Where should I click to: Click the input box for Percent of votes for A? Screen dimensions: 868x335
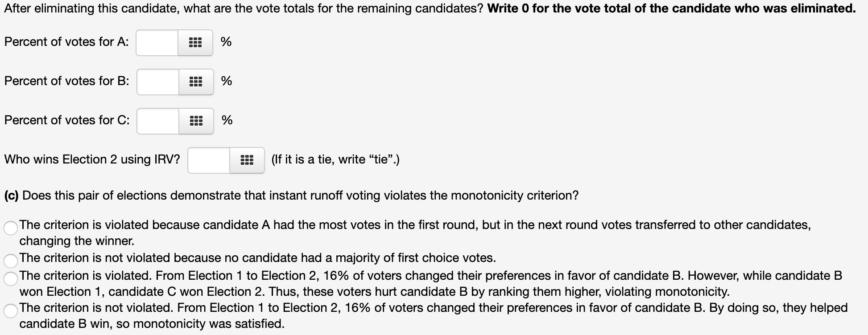pos(157,42)
